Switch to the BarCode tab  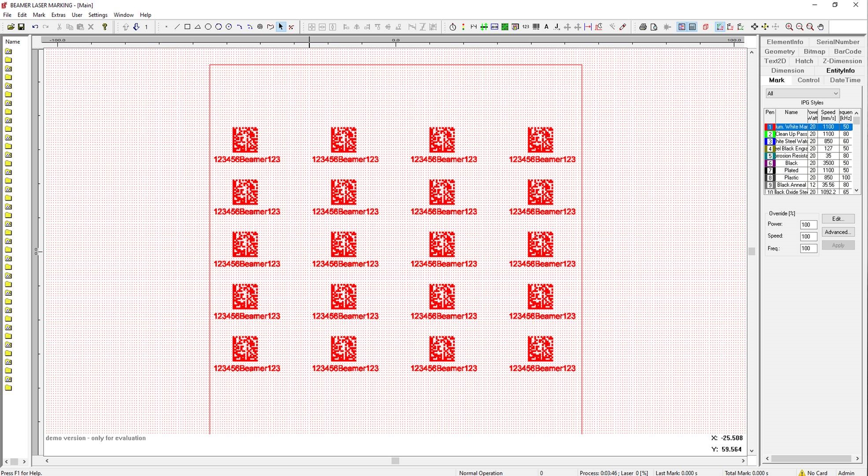point(847,52)
